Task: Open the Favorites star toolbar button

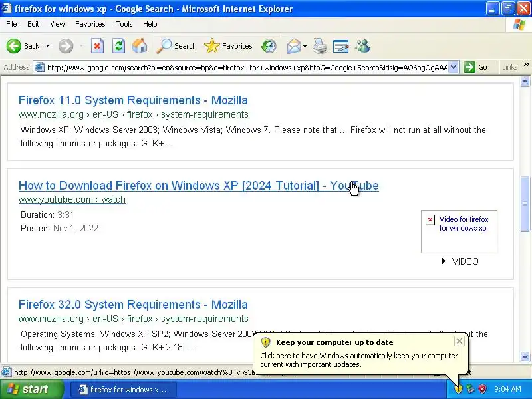Action: pyautogui.click(x=228, y=46)
